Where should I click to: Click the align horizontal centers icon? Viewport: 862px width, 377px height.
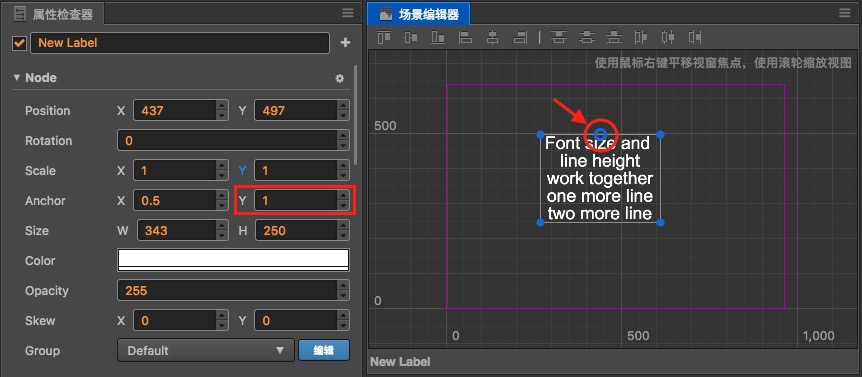pyautogui.click(x=493, y=37)
